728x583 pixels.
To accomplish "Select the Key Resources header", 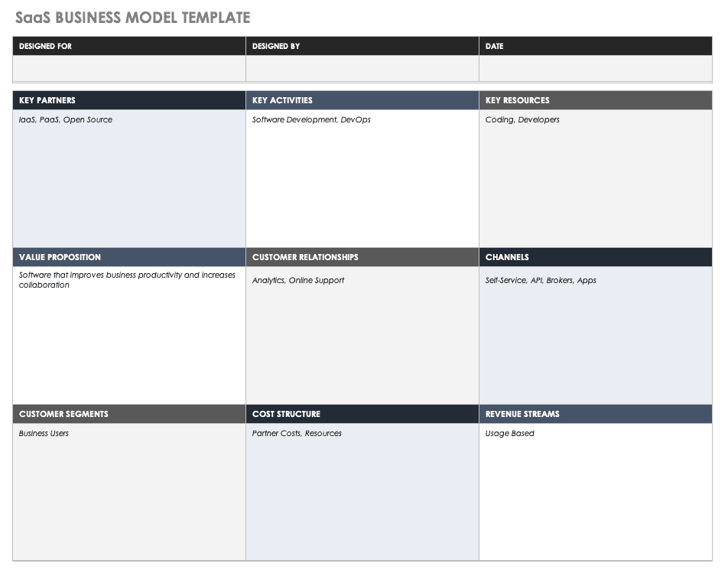I will pos(596,100).
